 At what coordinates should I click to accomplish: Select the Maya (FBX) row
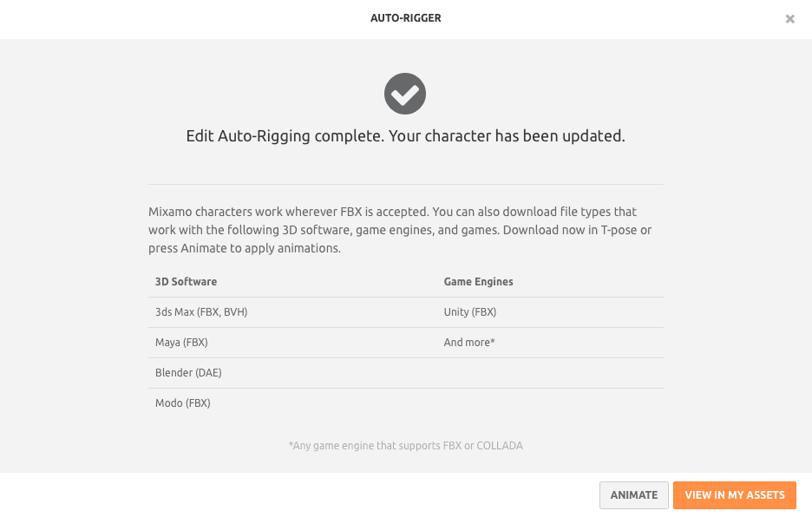click(x=181, y=343)
